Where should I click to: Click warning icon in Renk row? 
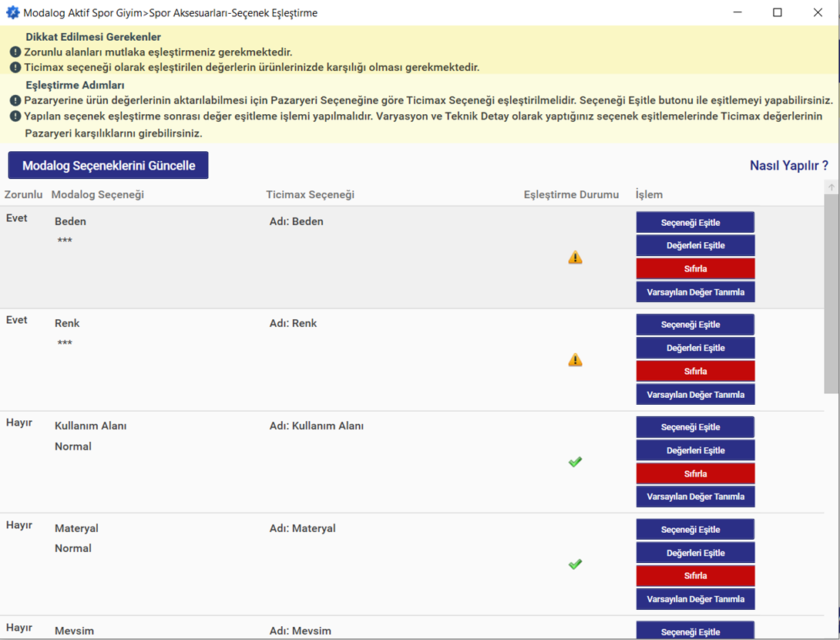[575, 360]
